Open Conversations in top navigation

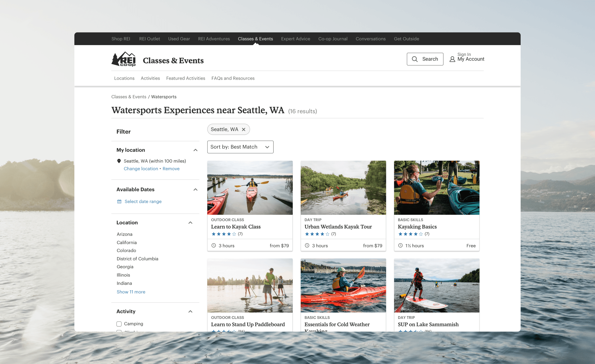coord(371,39)
